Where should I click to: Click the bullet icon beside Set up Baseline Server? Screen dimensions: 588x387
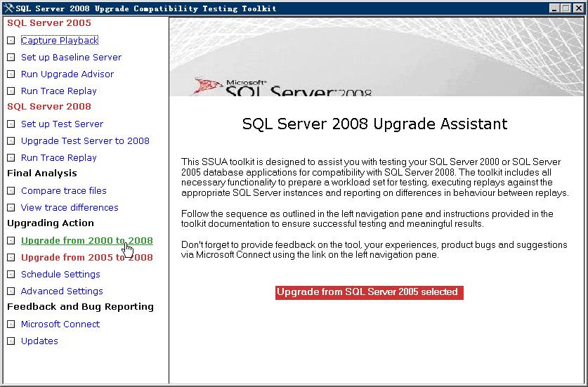(11, 58)
